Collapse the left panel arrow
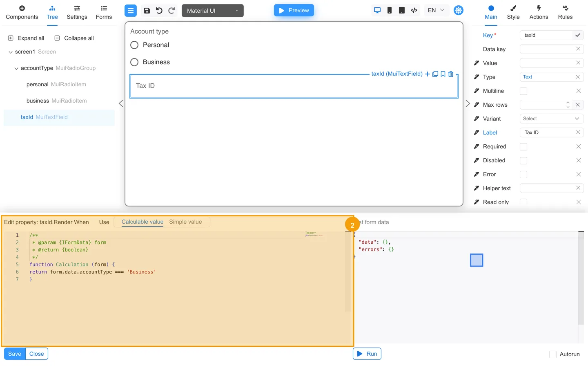 pos(121,103)
